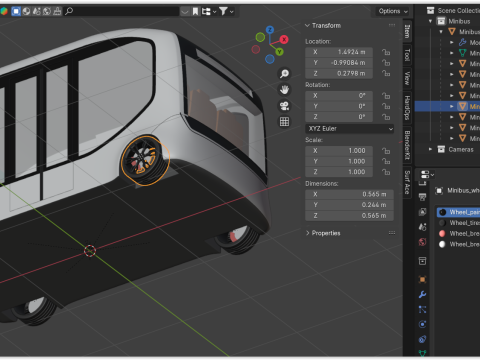Viewport: 480px width, 360px height.
Task: Open the Output properties printer tab
Action: pos(422,197)
